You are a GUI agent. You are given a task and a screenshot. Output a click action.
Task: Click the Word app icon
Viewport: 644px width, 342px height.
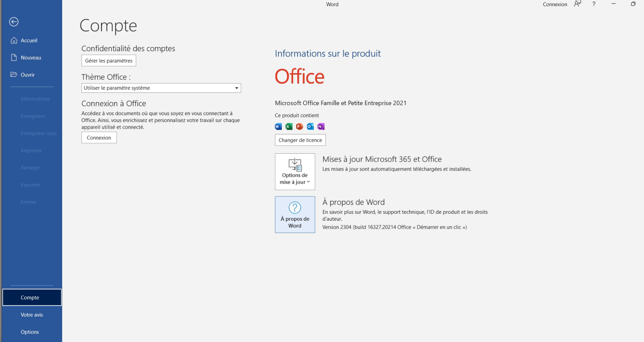(x=278, y=127)
